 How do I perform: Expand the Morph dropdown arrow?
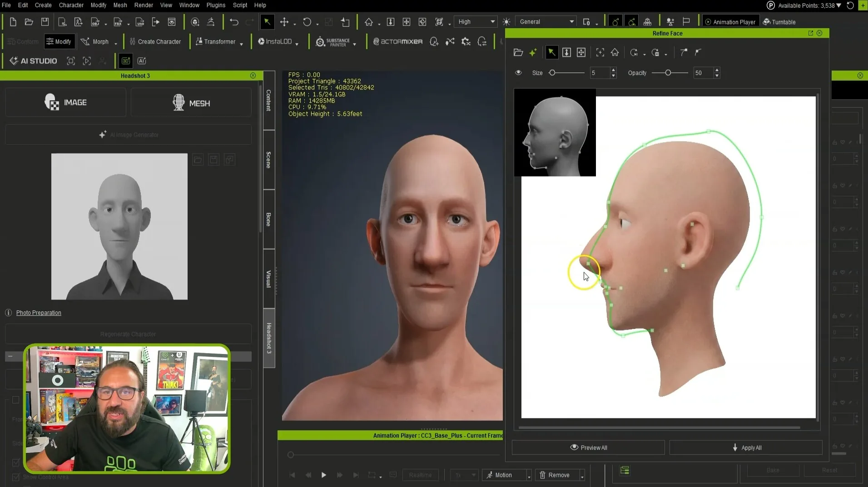pos(116,44)
